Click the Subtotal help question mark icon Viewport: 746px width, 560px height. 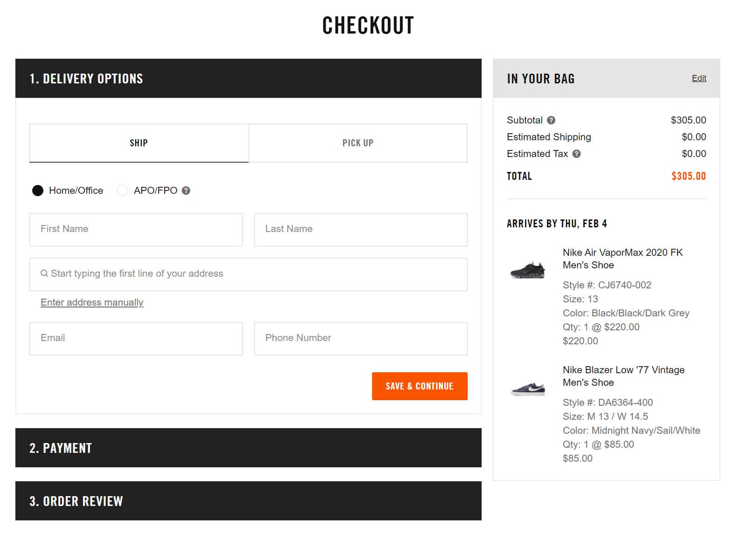tap(551, 120)
